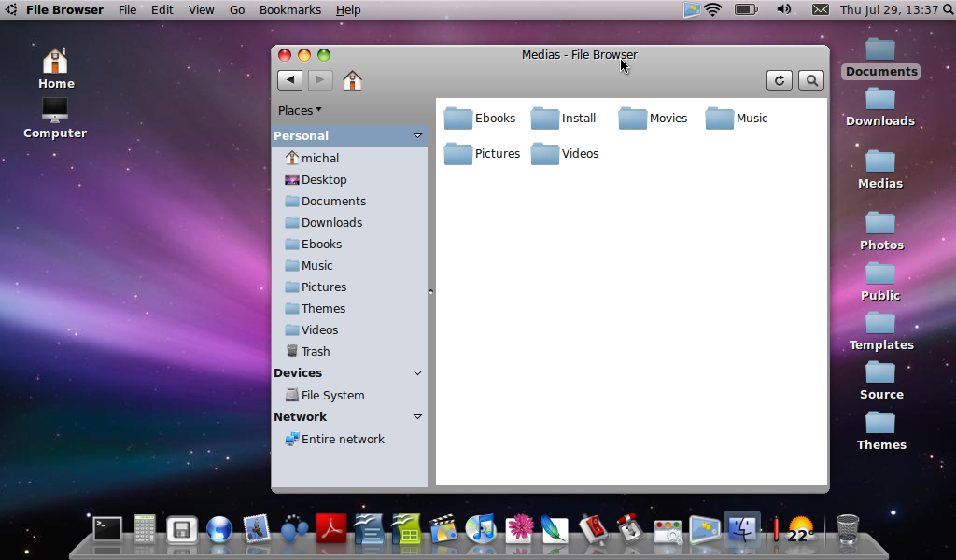Click the Wi-Fi indicator in menu bar
This screenshot has height=560, width=956.
(x=712, y=9)
